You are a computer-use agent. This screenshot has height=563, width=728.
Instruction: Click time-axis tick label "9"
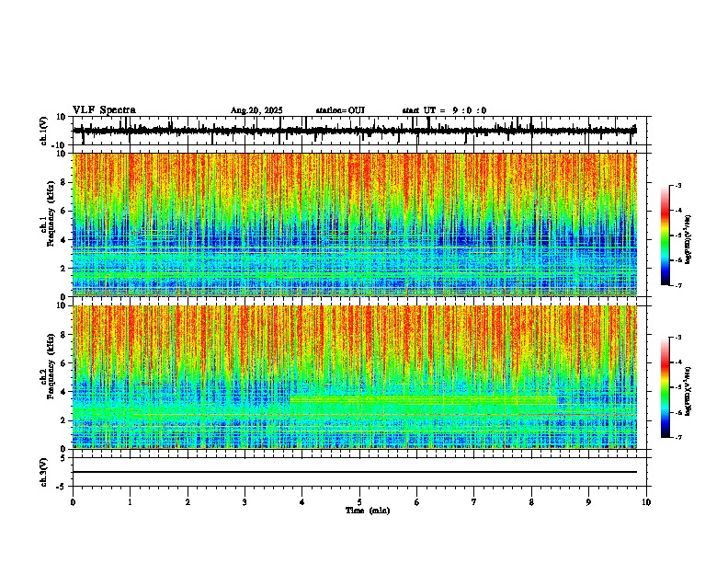[x=588, y=502]
